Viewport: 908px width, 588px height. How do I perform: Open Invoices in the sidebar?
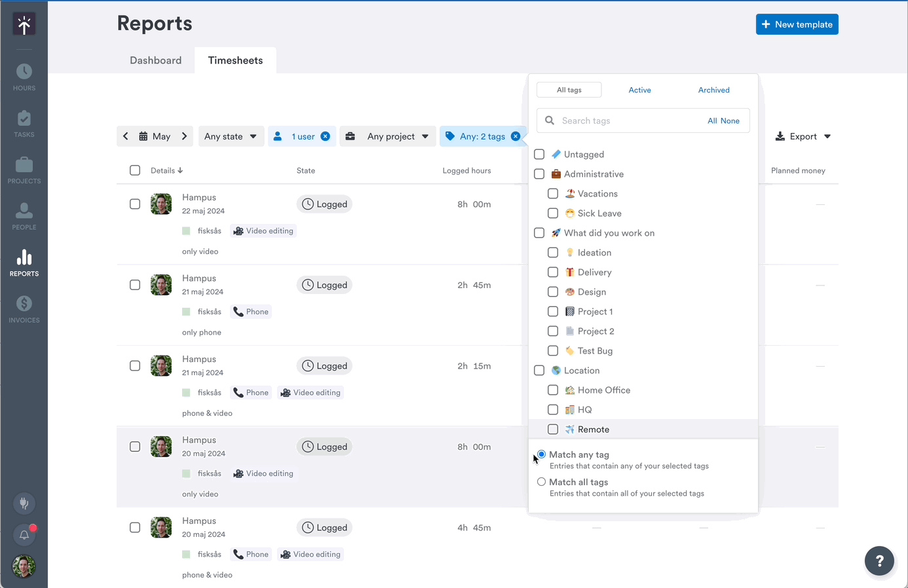(x=24, y=310)
